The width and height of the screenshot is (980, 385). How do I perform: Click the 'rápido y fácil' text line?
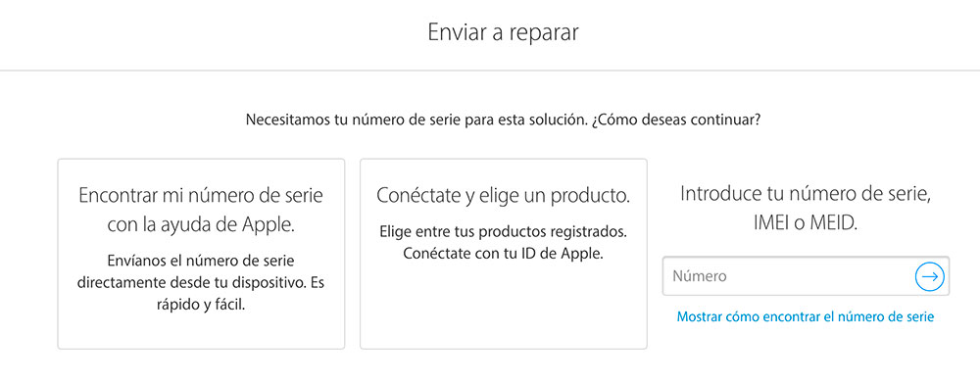pyautogui.click(x=201, y=306)
